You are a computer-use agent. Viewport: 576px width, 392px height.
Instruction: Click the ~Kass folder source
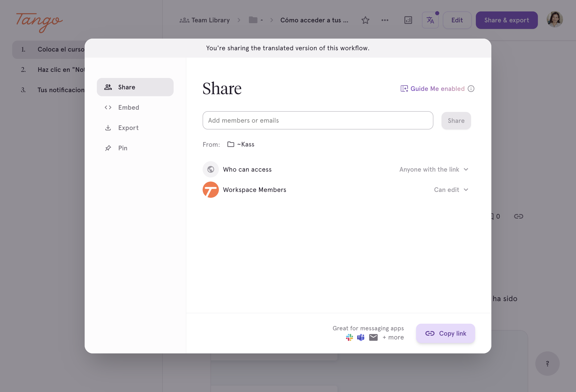[x=241, y=144]
